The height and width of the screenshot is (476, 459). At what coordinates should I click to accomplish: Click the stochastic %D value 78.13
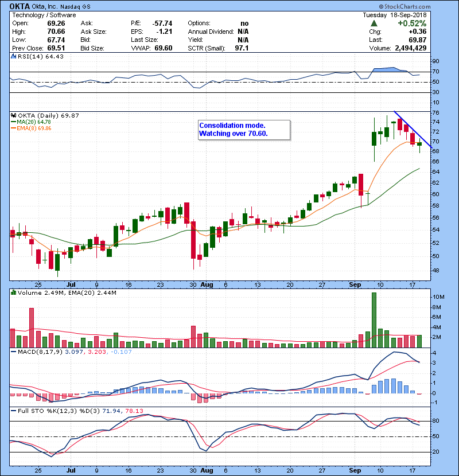point(134,411)
